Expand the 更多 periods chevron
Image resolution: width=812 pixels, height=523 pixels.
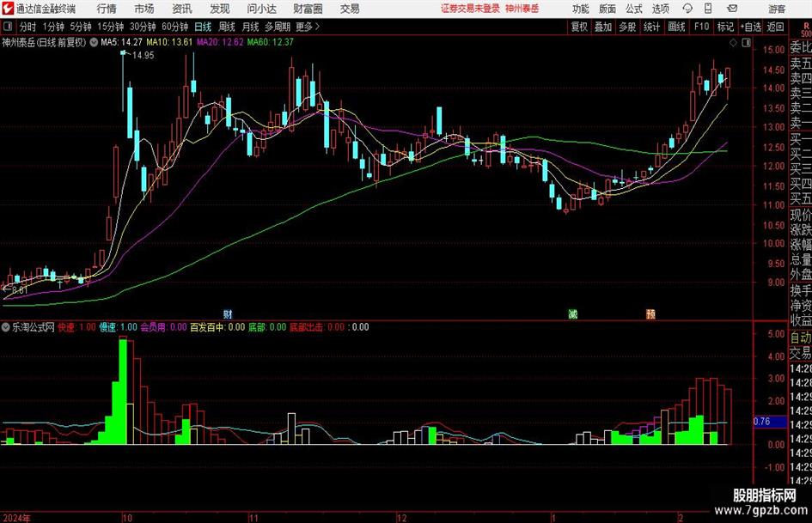(x=317, y=27)
